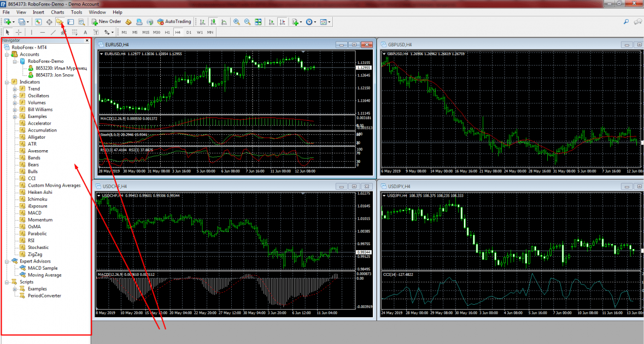Tile chart windows icon
644x344 pixels.
(x=258, y=22)
